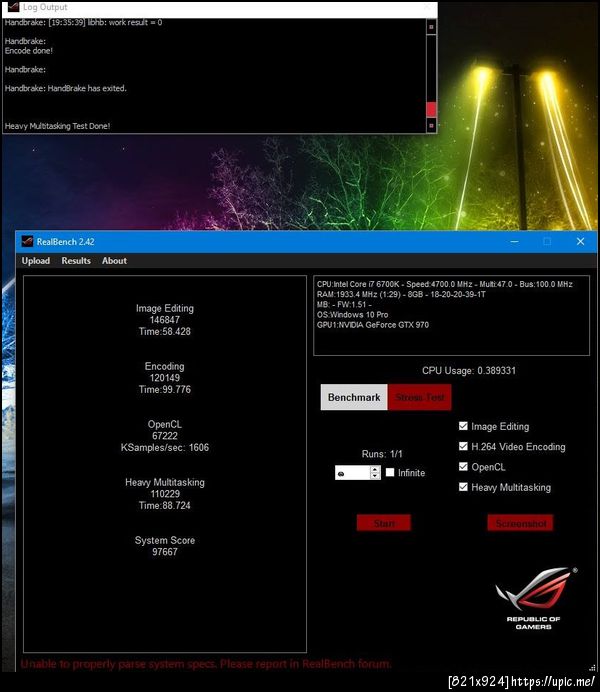Click the Screenshot button

click(x=521, y=523)
